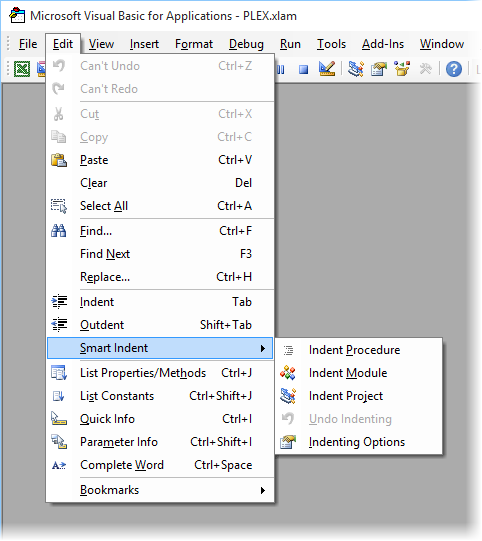Select Indent Project in submenu
Screen dimensions: 482x541
(359, 396)
